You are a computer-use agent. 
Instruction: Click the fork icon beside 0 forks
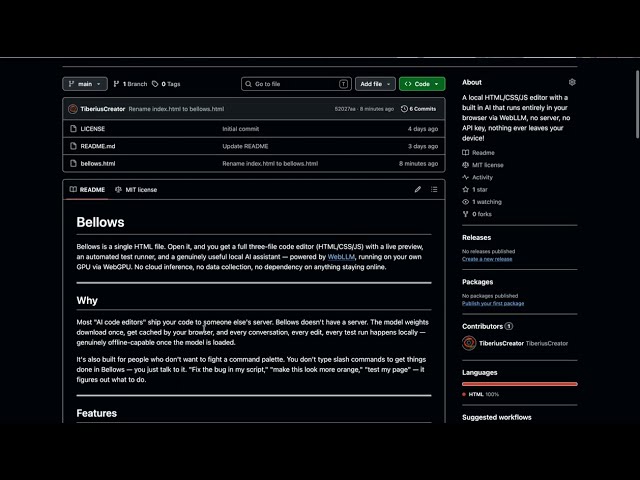point(465,214)
